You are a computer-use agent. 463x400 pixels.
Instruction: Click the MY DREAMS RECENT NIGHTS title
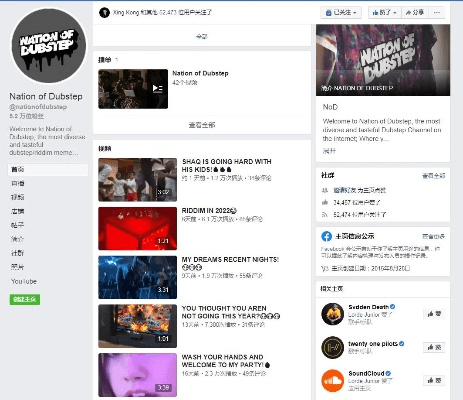pyautogui.click(x=230, y=263)
